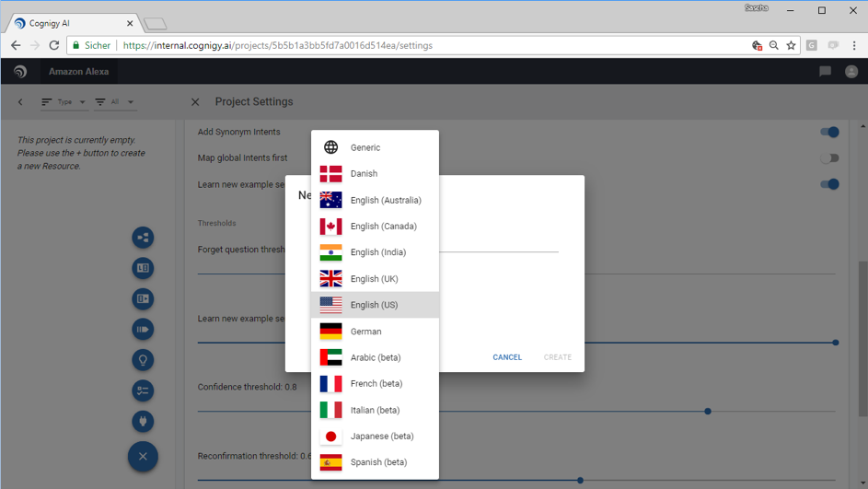868x489 pixels.
Task: Toggle Map global Intents first switch
Action: click(x=829, y=157)
